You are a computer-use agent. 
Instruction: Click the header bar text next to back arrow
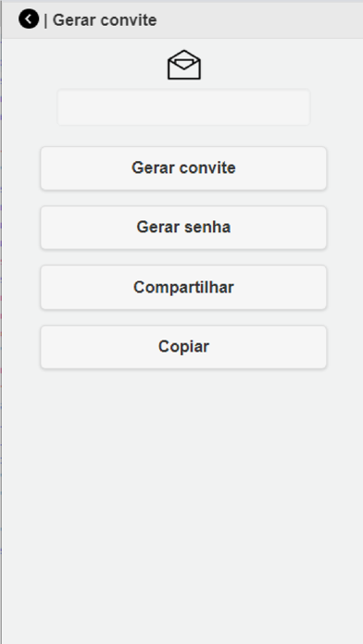pos(105,20)
